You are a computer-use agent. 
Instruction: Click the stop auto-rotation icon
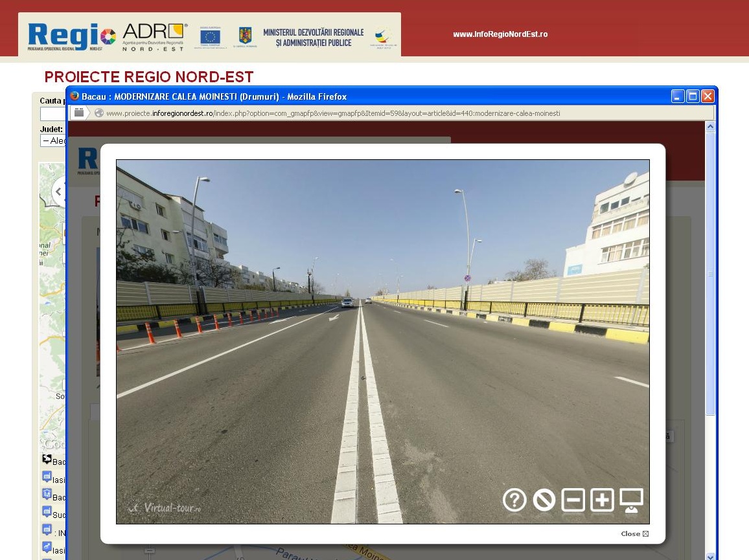tap(544, 500)
